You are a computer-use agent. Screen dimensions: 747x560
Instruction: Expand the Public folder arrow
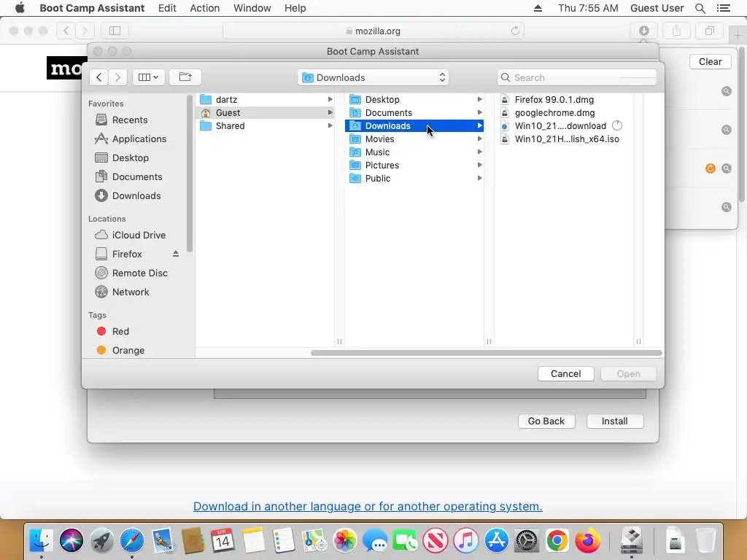[479, 179]
